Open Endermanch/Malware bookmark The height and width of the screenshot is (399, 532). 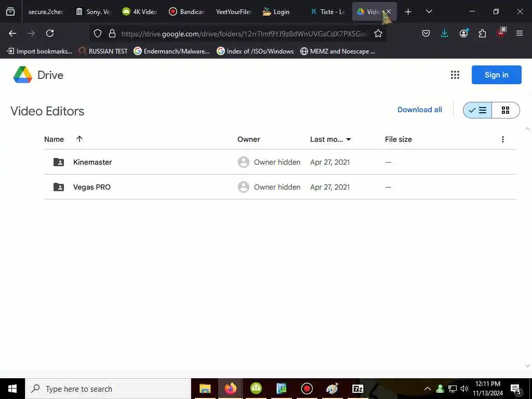point(171,51)
